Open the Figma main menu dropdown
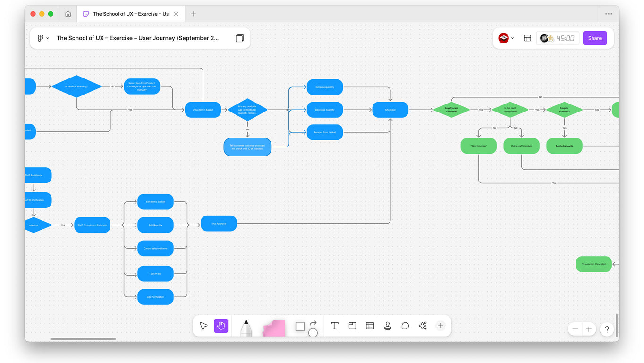This screenshot has width=644, height=363. point(43,38)
